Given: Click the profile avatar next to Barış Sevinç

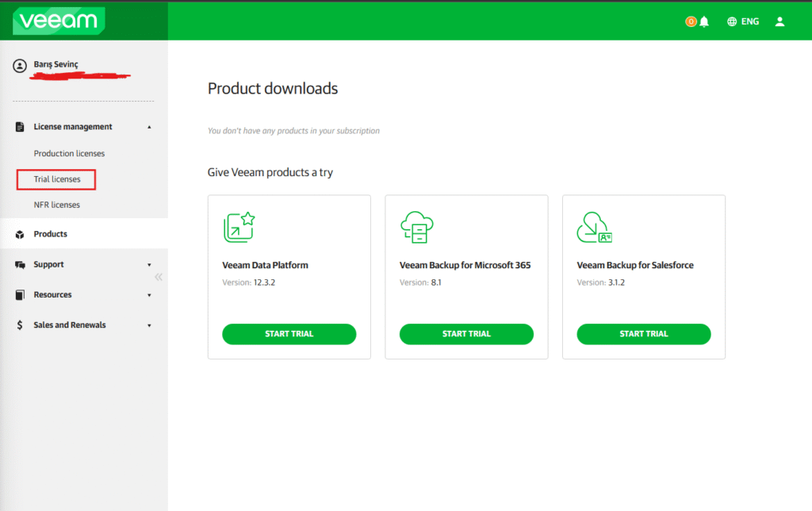Looking at the screenshot, I should pos(20,67).
